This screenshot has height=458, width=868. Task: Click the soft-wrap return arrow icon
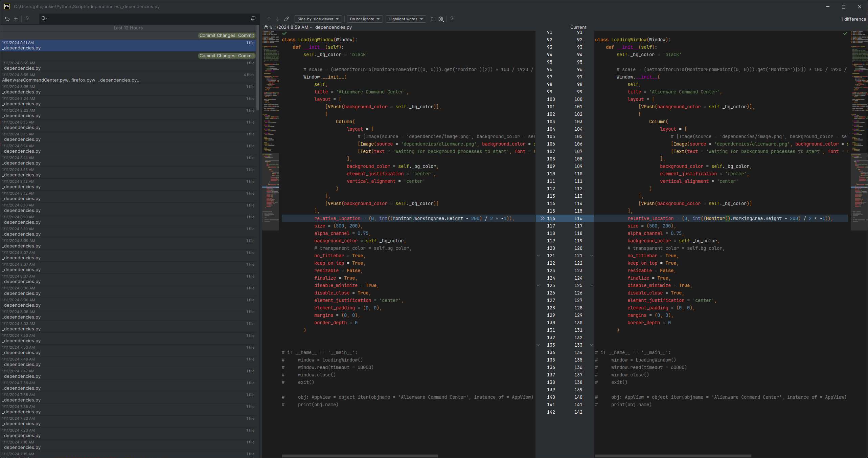253,19
